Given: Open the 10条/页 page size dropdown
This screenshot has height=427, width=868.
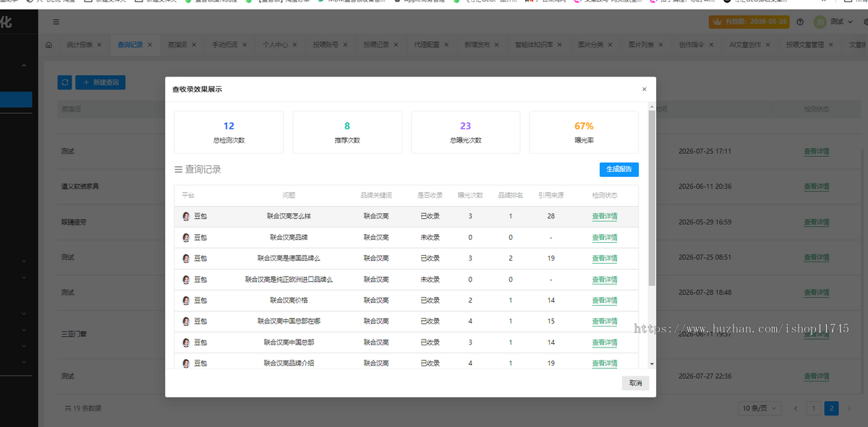Looking at the screenshot, I should (x=760, y=408).
